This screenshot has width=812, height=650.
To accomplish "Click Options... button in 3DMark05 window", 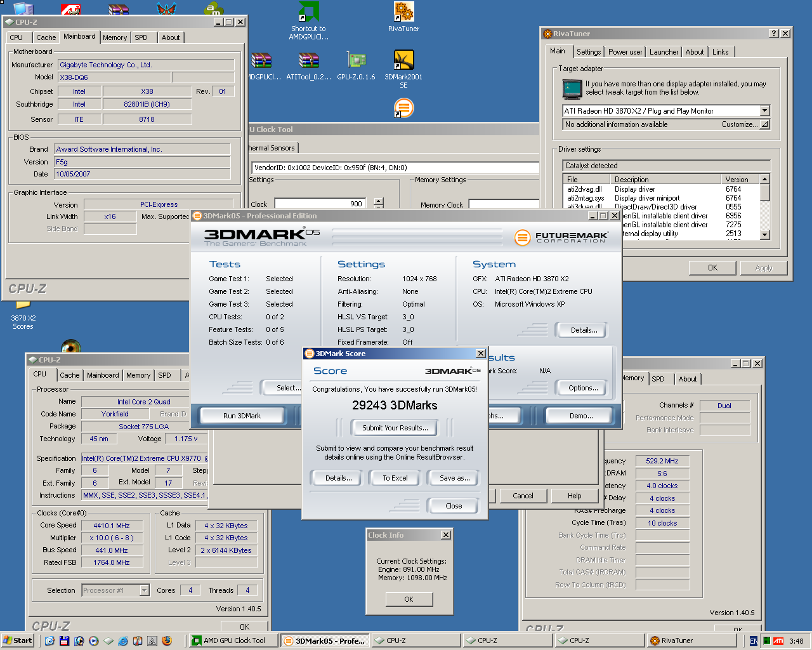I will (x=583, y=388).
